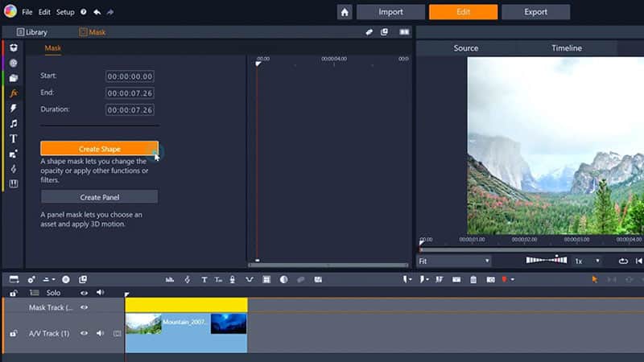Click the Create Panel button
This screenshot has height=362, width=644.
coord(99,197)
